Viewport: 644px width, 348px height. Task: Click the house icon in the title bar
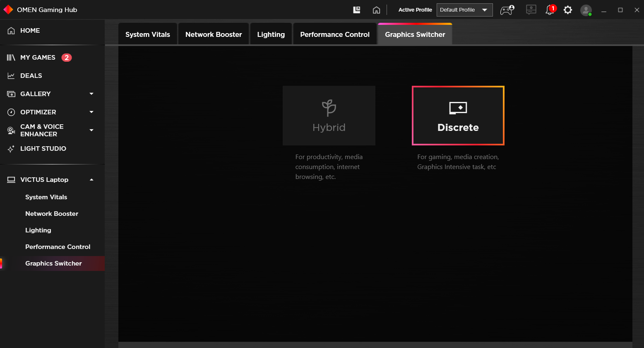pyautogui.click(x=376, y=10)
